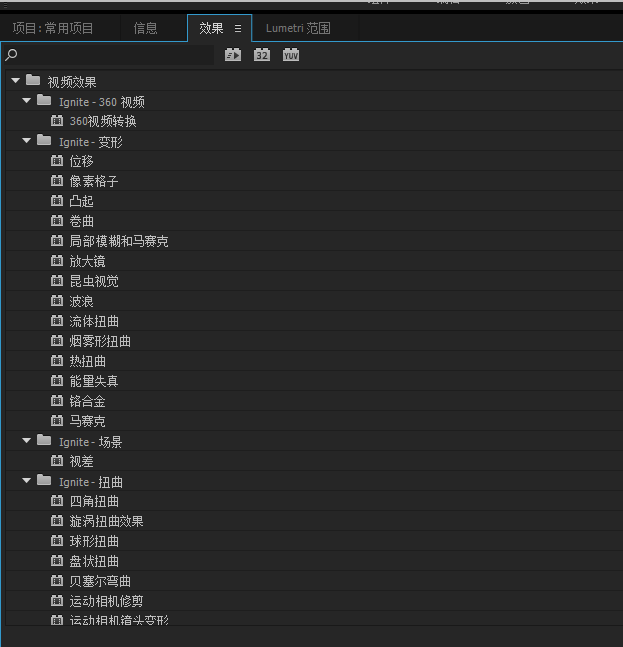
Task: Collapse the Ignite - 变形 folder arrow
Action: click(27, 141)
